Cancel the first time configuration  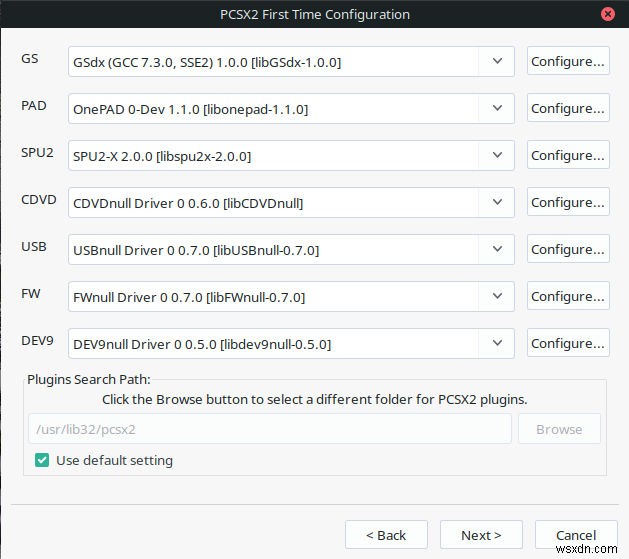[576, 535]
